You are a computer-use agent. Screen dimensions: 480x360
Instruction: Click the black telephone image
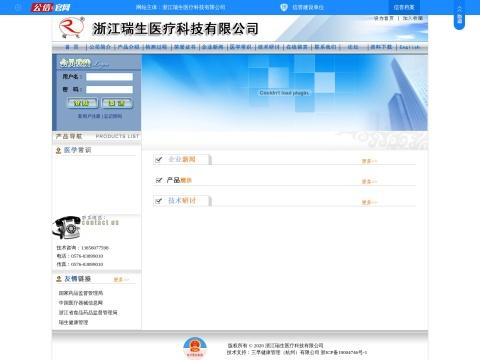pyautogui.click(x=67, y=227)
